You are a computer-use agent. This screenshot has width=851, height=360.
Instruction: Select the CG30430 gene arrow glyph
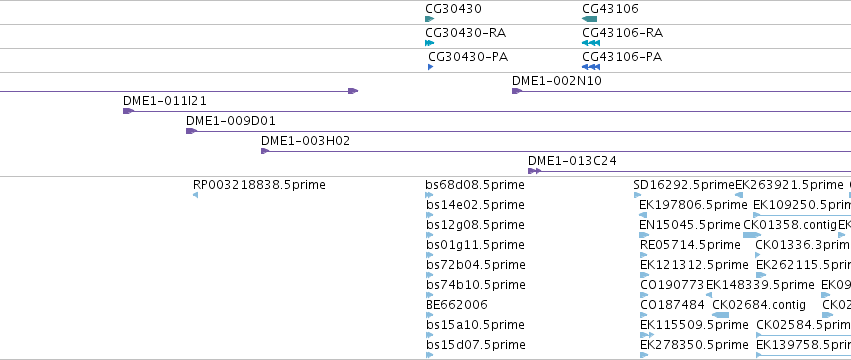pyautogui.click(x=430, y=19)
